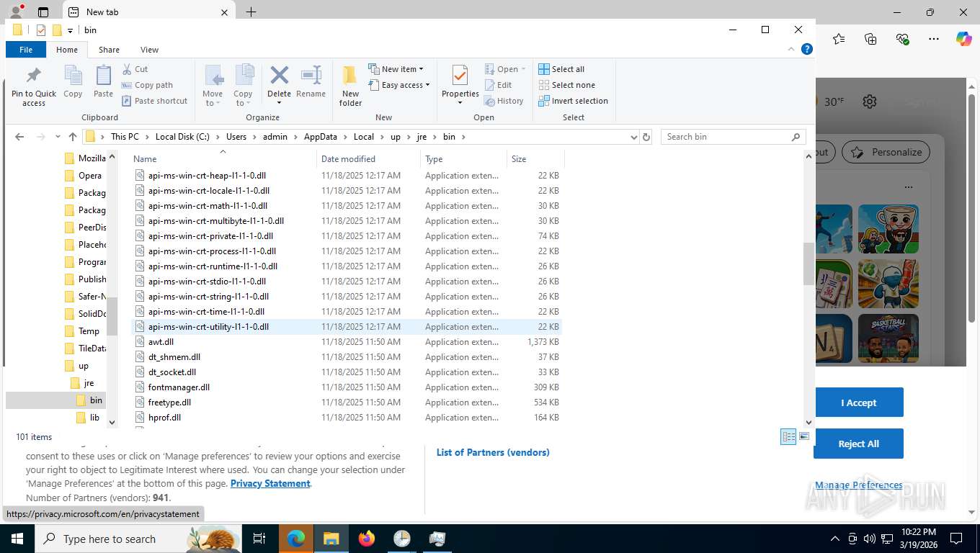Screen dimensions: 980x553
Task: Rename the selected file
Action: click(x=311, y=82)
